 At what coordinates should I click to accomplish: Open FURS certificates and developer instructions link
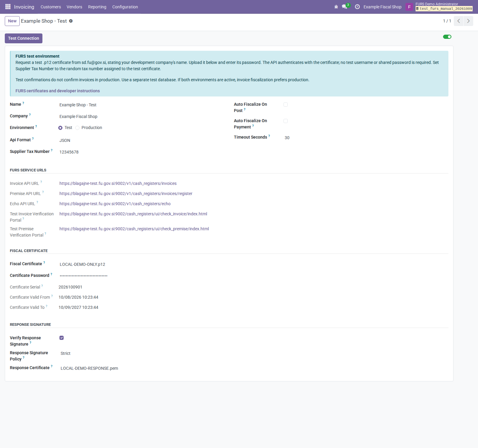coord(58,91)
